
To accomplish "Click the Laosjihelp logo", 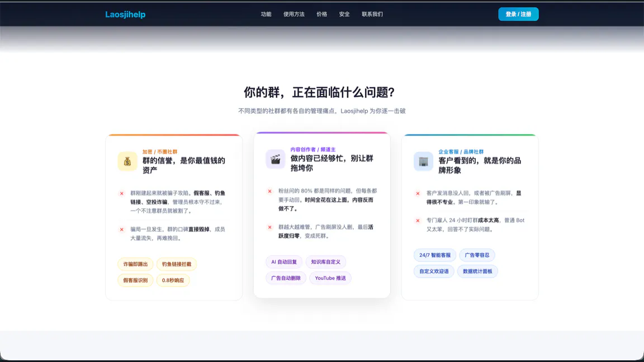I will coord(125,15).
